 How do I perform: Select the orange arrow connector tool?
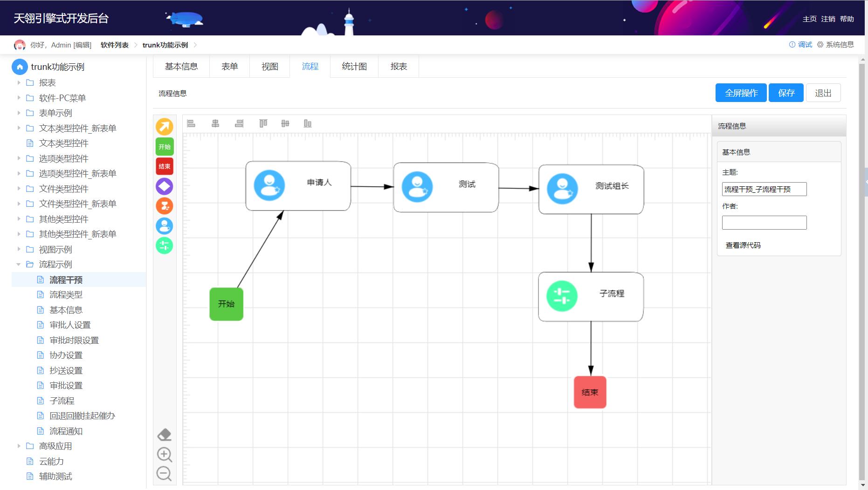164,127
